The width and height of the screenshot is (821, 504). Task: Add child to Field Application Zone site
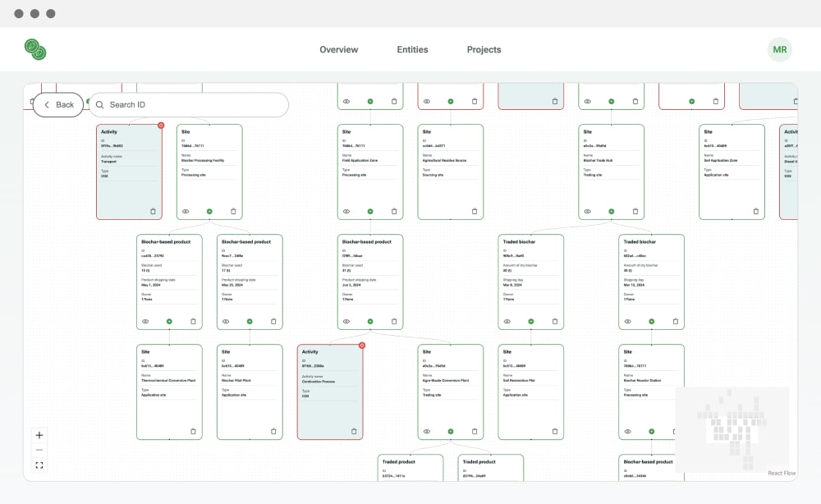click(x=370, y=212)
